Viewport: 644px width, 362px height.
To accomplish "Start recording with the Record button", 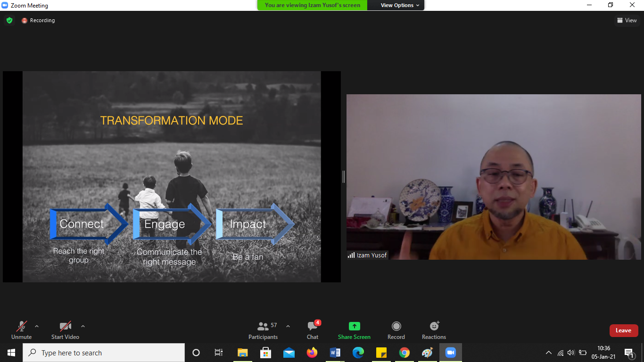I will tap(396, 330).
